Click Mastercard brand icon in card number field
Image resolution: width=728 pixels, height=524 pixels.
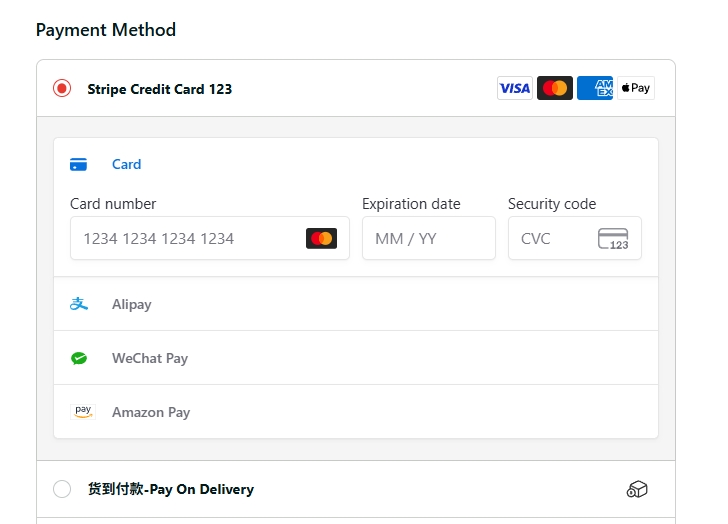pos(321,239)
